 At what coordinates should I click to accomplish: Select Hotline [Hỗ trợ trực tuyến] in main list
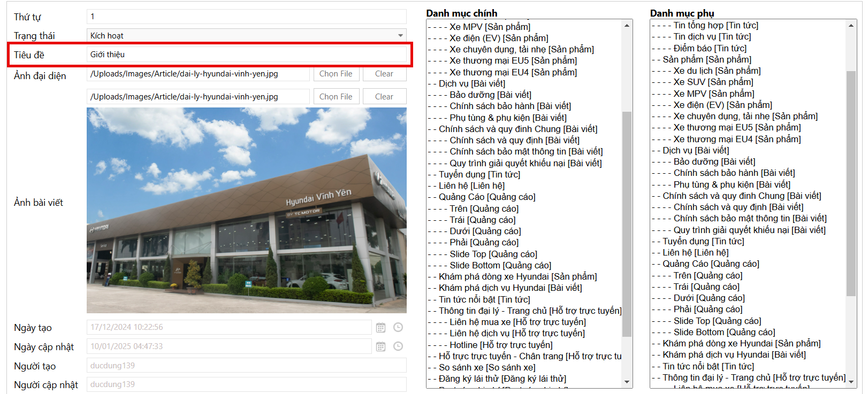[500, 345]
